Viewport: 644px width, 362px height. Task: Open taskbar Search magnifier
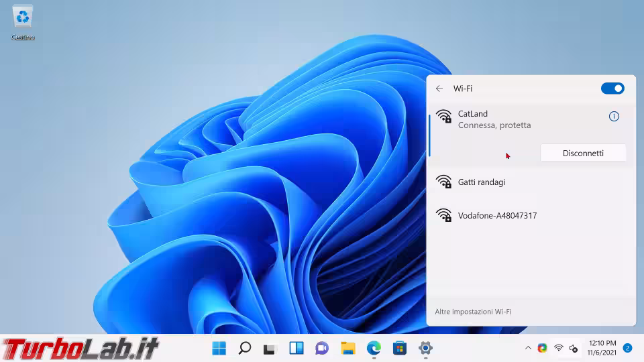point(245,348)
